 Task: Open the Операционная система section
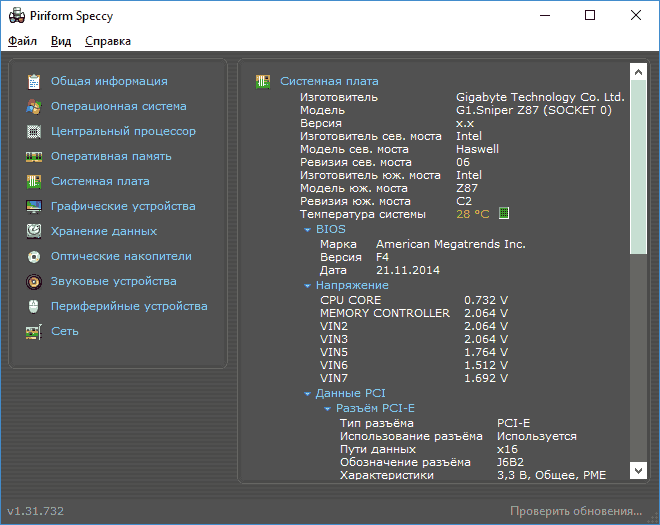coord(119,106)
